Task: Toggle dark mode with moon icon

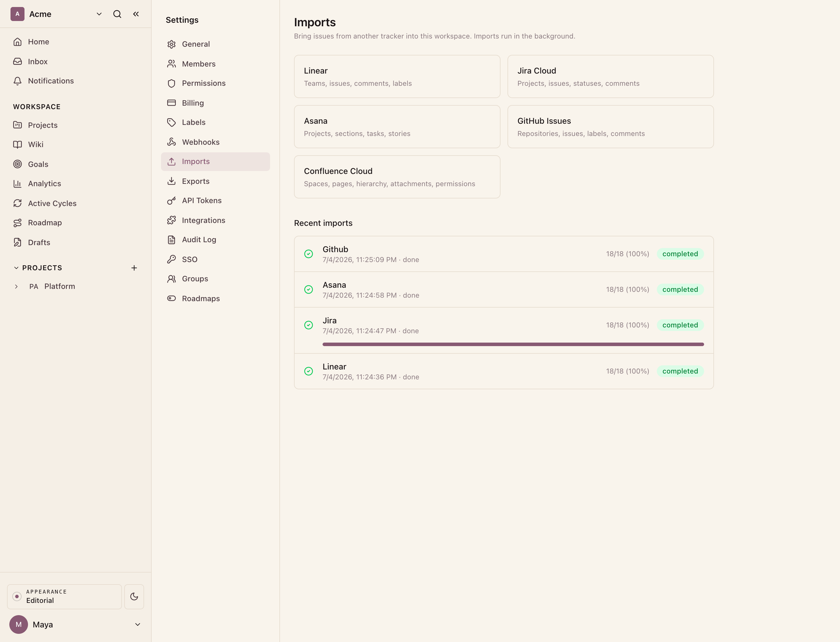Action: click(x=134, y=596)
